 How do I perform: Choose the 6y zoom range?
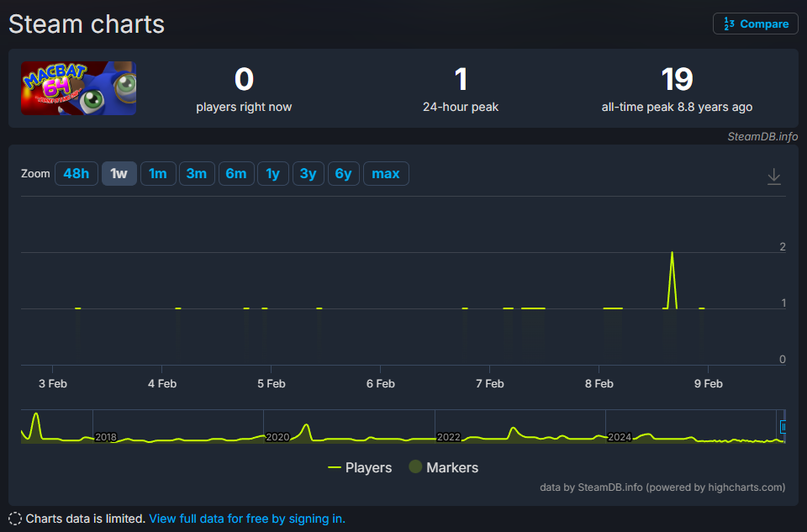[x=343, y=173]
